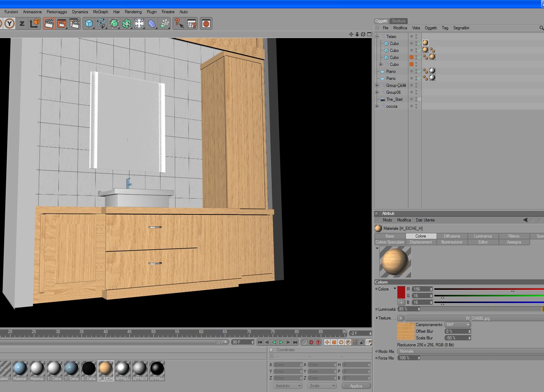Expand the Group06 object
The image size is (544, 392).
pyautogui.click(x=377, y=92)
